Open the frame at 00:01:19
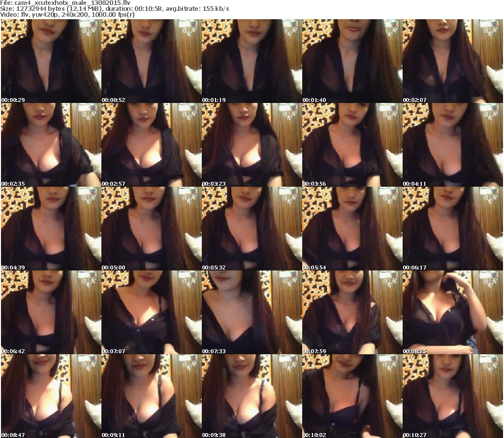The image size is (504, 438). point(252,61)
